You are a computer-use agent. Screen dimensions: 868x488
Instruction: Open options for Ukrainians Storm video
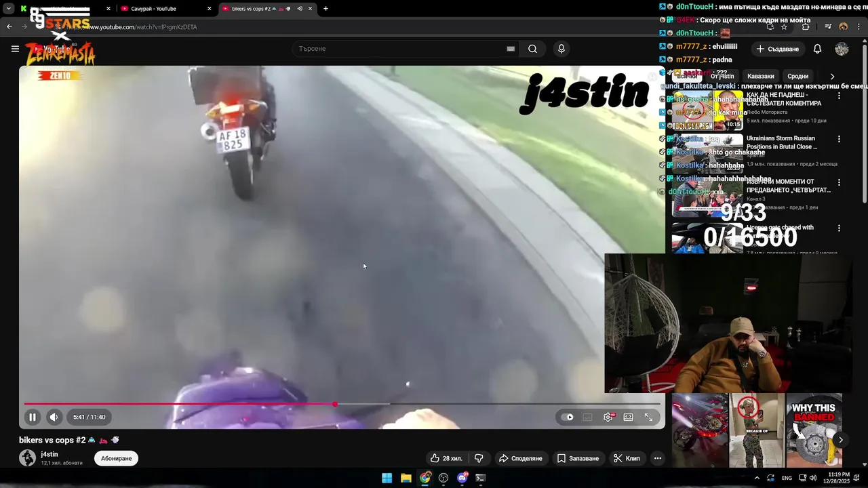click(x=839, y=139)
